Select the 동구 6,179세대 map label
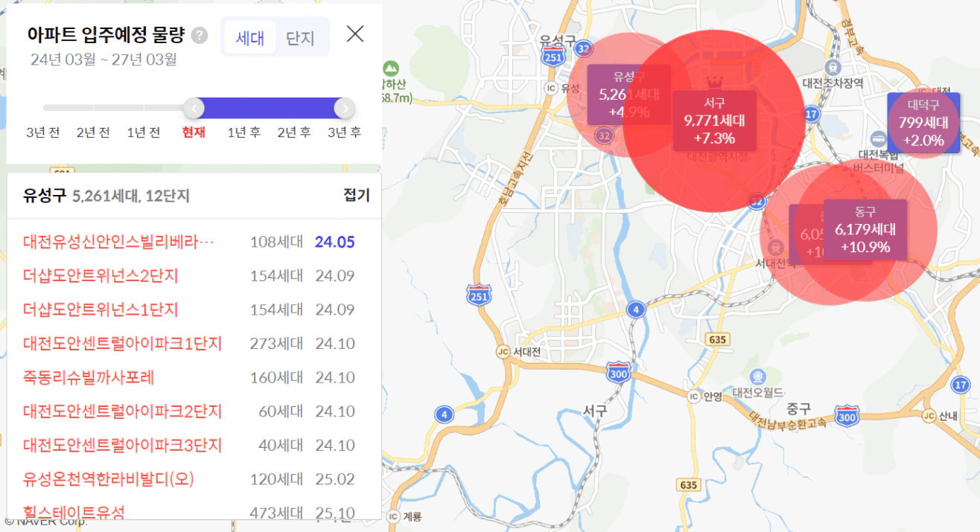This screenshot has height=532, width=980. tap(865, 229)
